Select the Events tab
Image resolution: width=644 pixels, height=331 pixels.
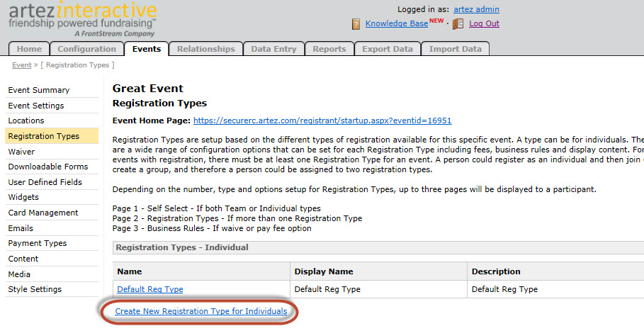[x=147, y=49]
